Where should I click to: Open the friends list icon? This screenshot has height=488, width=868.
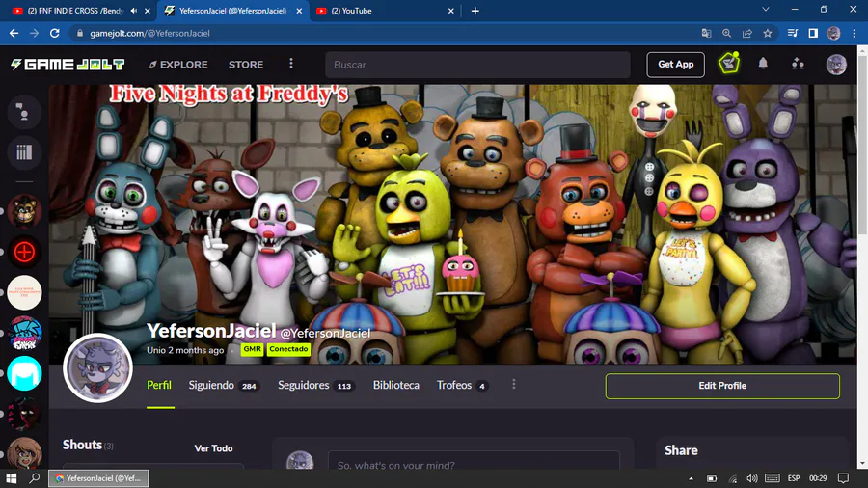(798, 64)
